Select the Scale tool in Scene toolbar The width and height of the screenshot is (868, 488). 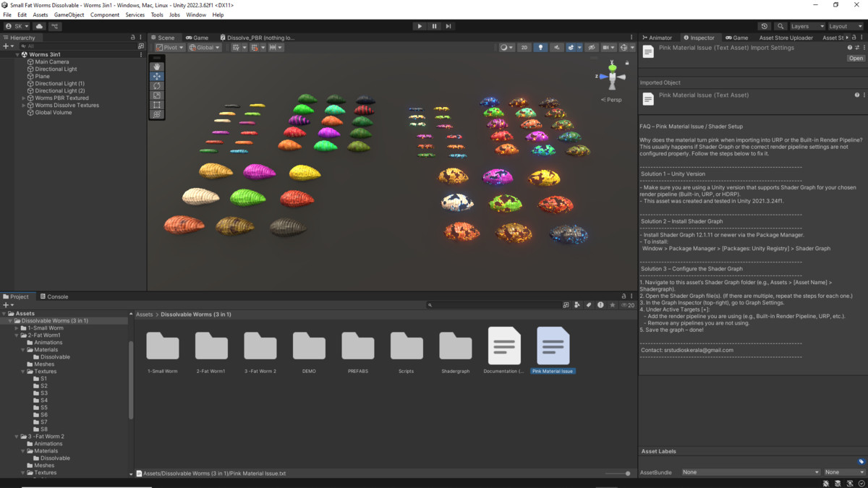pos(157,95)
